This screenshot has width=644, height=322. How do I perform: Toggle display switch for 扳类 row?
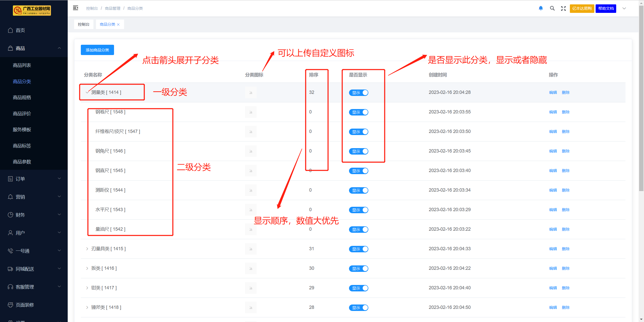[x=359, y=269]
